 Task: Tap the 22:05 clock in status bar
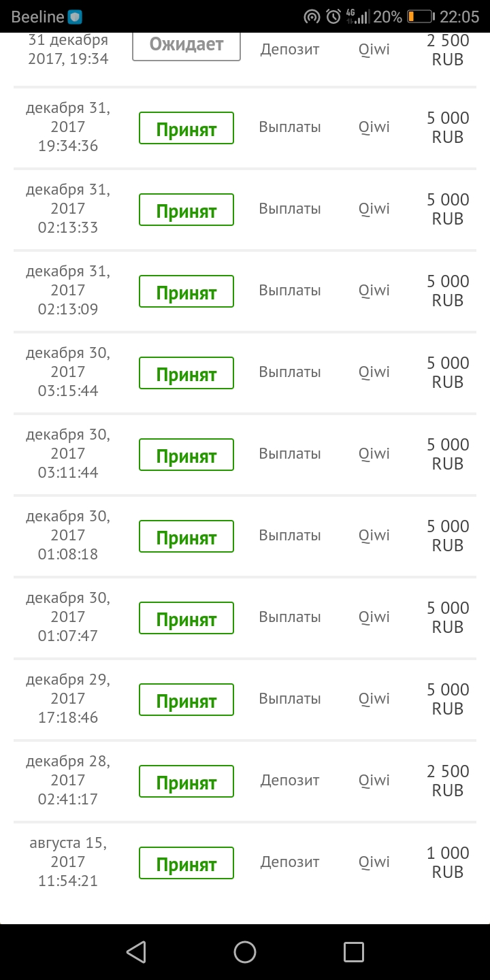460,16
